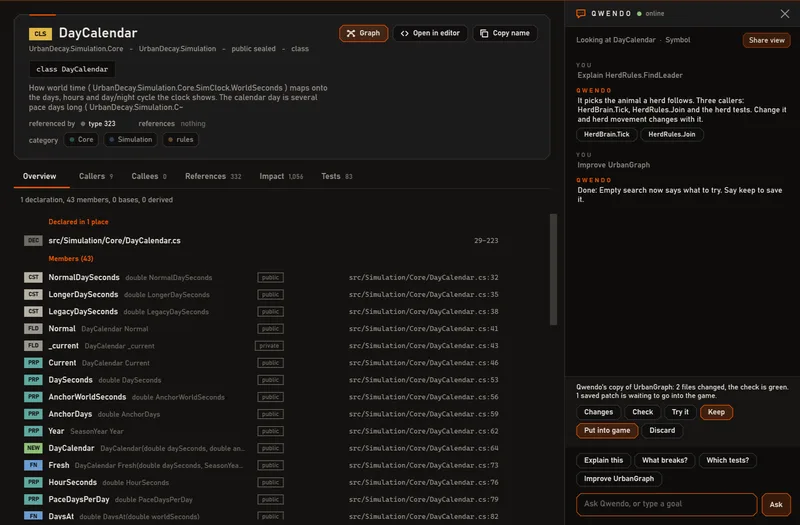
Task: Click the CST icon beside LongerDaySeconds
Action: (33, 294)
